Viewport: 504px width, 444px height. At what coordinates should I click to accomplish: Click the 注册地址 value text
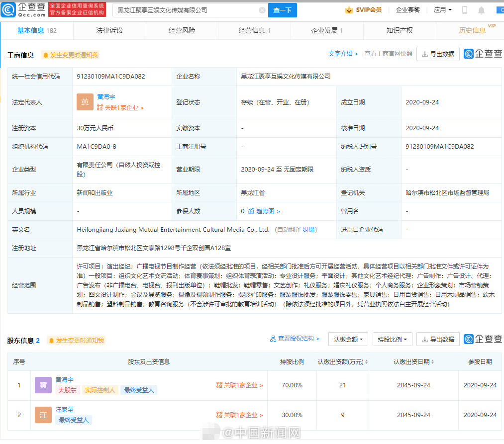click(154, 248)
